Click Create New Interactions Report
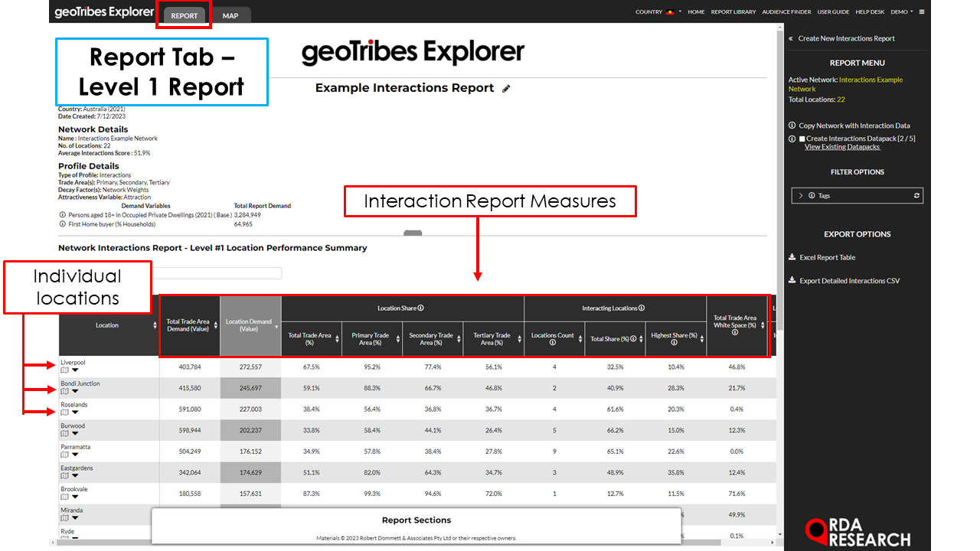This screenshot has height=551, width=980. point(846,38)
